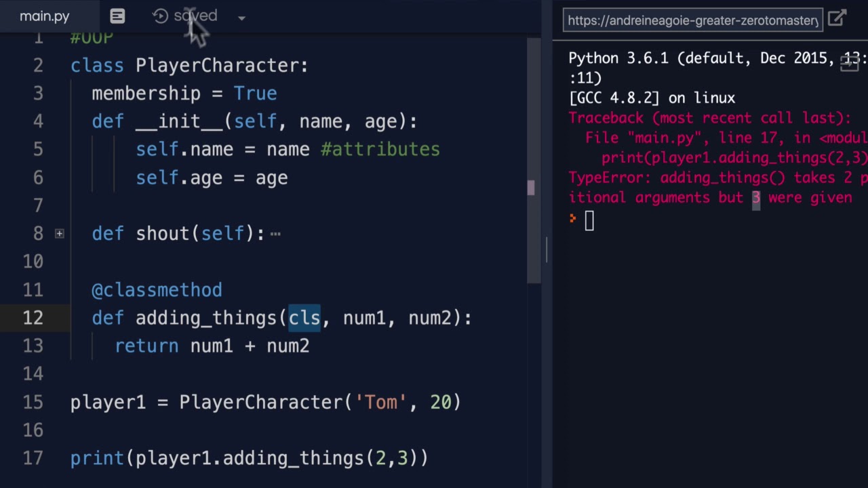Screen dimensions: 868x488
Task: Click the orange console prompt arrow
Action: 573,218
